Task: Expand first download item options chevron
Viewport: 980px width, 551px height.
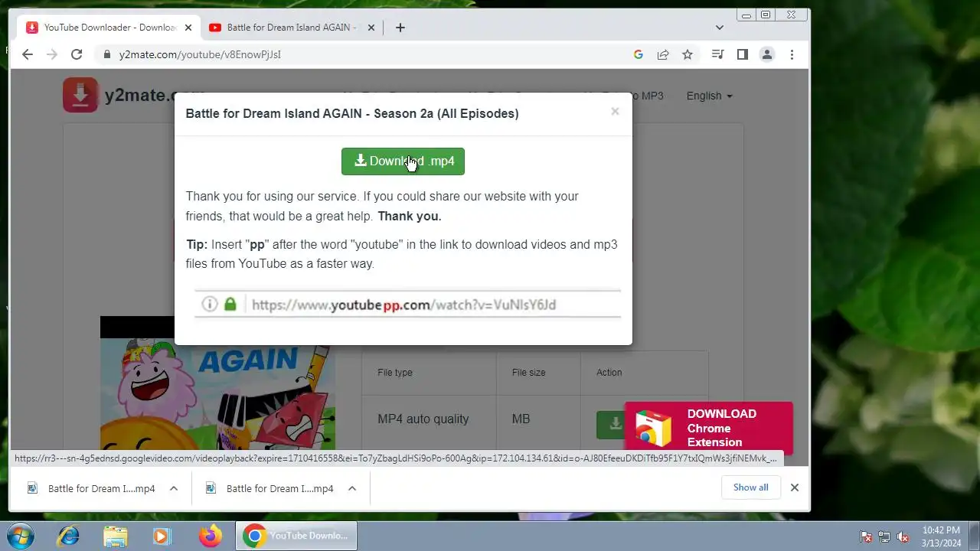Action: point(174,488)
